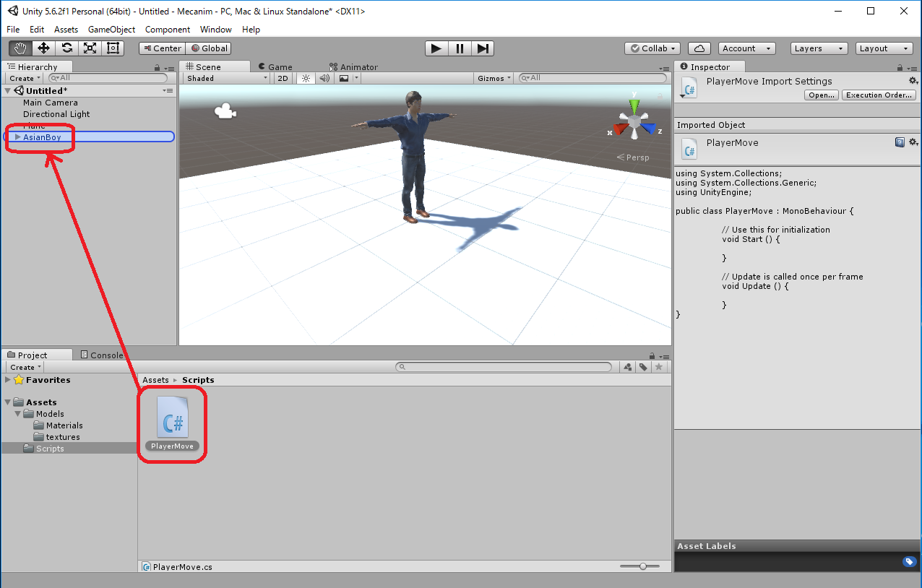Open the cloud services icon
Screen dimensions: 922x588
tap(699, 48)
